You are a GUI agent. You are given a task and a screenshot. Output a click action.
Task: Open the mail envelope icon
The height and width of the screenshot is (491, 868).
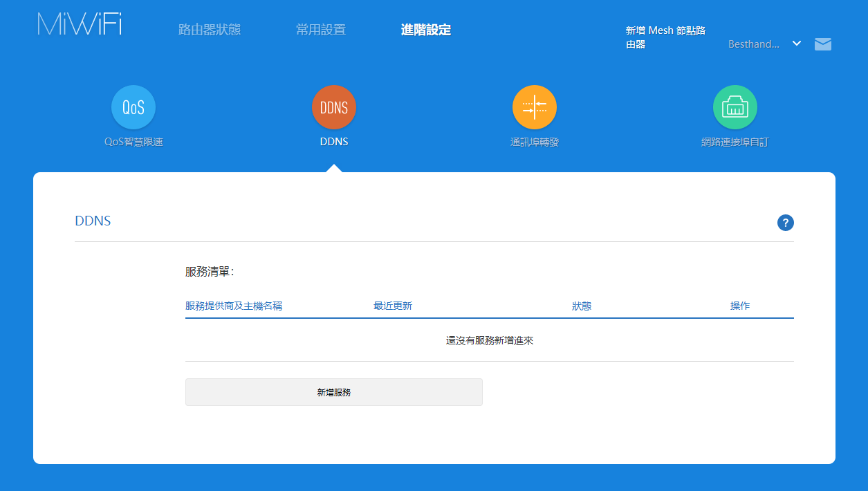tap(823, 44)
